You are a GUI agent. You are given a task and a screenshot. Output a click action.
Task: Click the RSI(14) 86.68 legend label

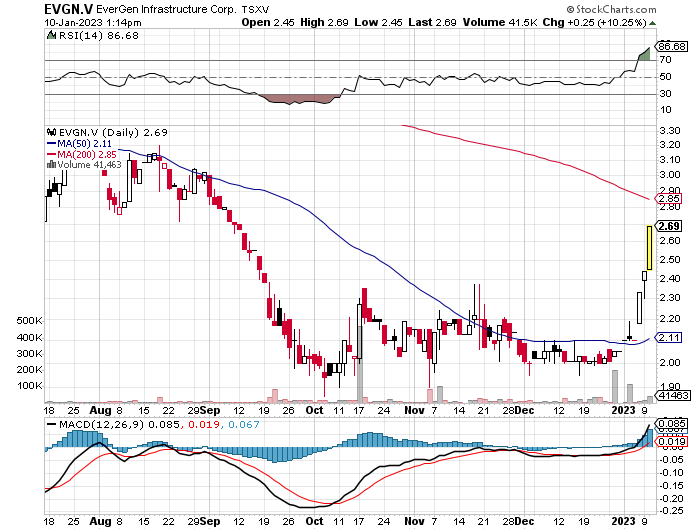[99, 35]
